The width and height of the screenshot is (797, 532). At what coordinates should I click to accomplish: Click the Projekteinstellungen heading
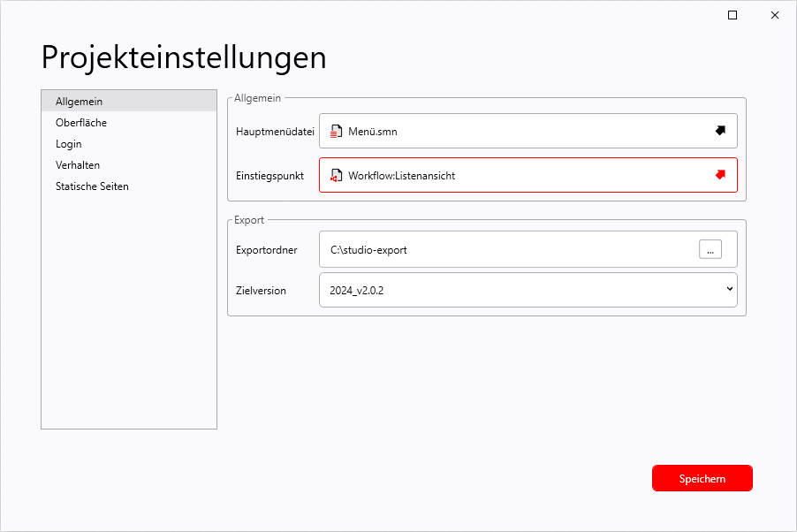(x=184, y=57)
